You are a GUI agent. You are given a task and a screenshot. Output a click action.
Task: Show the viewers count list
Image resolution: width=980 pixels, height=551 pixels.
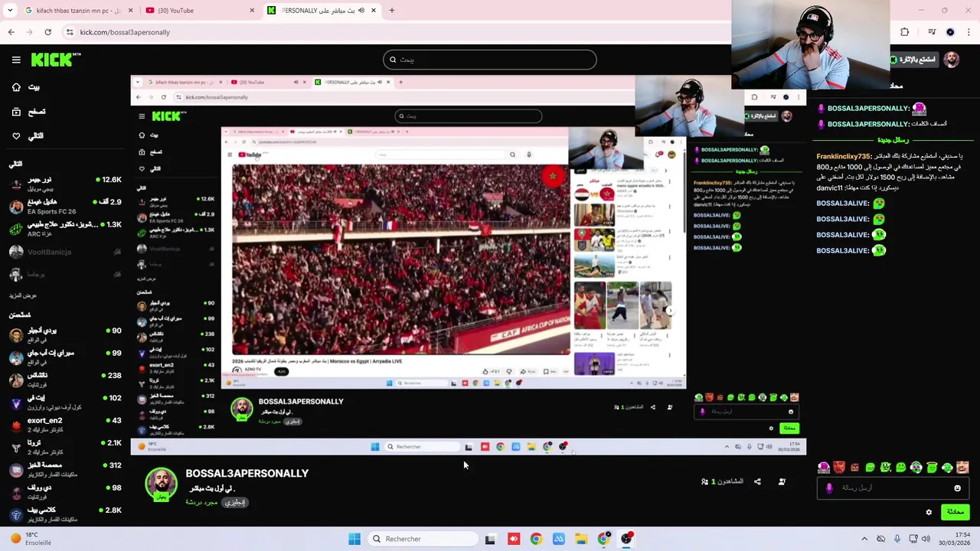click(722, 481)
